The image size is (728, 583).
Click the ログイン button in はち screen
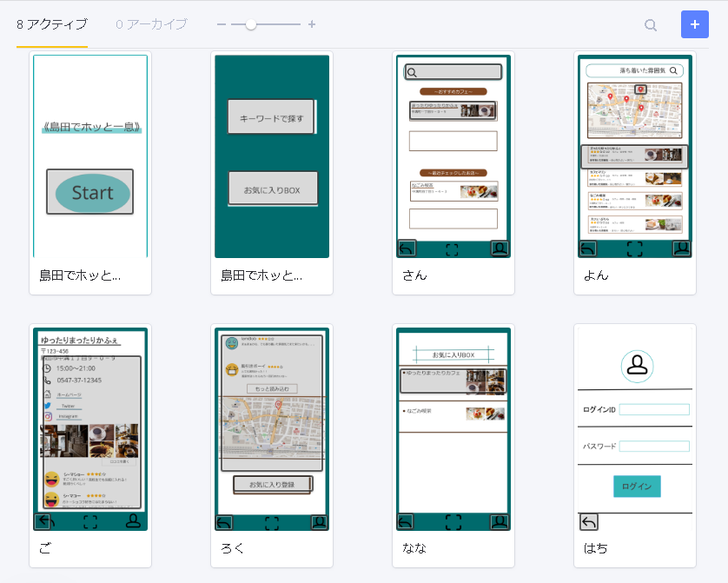click(x=637, y=486)
